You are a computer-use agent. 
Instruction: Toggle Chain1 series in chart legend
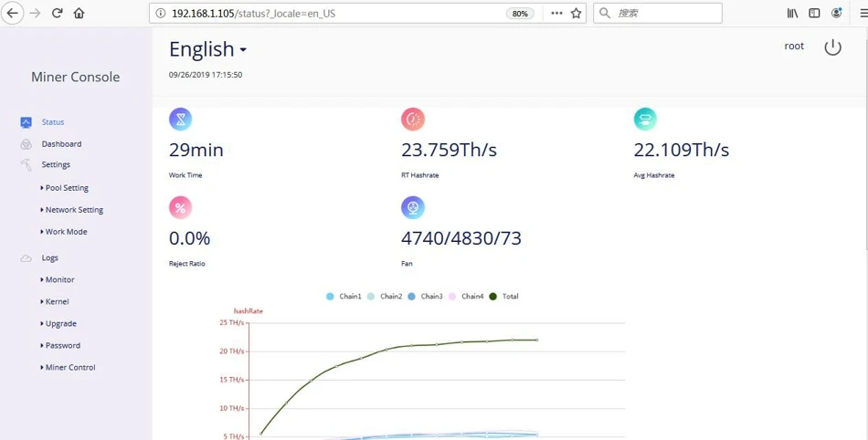(x=344, y=297)
